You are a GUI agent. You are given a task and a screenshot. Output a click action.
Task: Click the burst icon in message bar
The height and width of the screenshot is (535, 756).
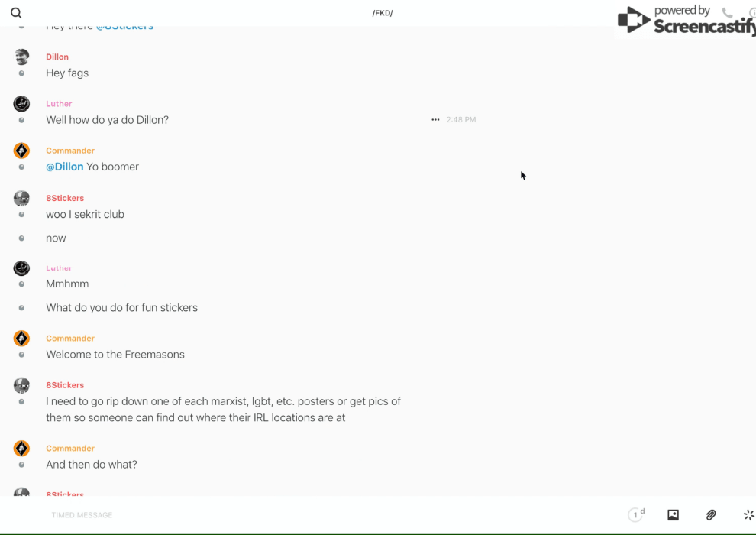[748, 515]
